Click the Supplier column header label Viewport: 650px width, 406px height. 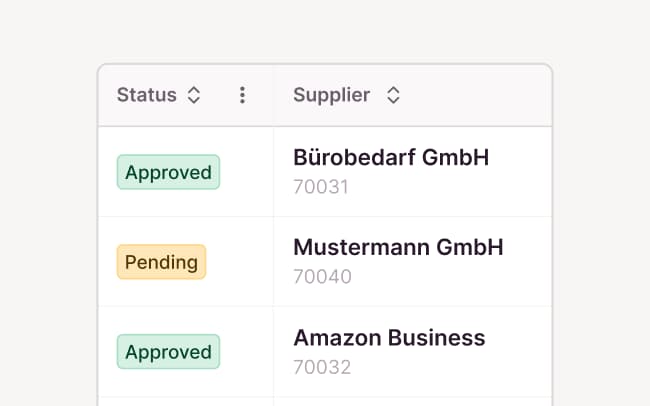click(331, 95)
